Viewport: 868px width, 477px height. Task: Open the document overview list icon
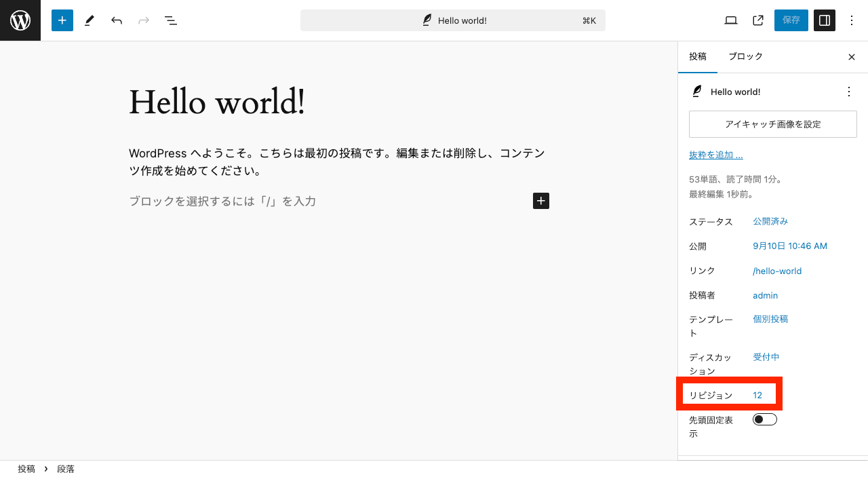171,20
